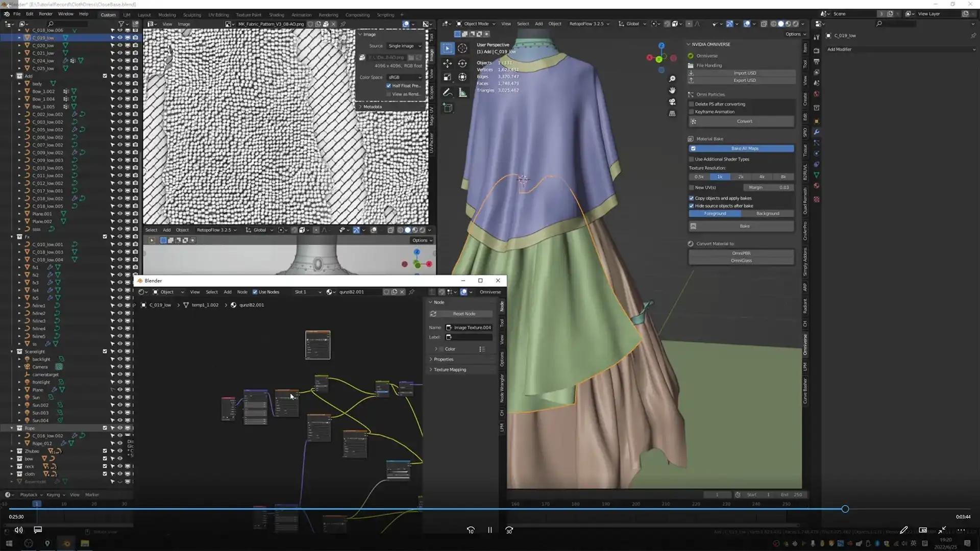Select the Move tool in viewport toolbar
The image size is (980, 551).
click(x=447, y=63)
